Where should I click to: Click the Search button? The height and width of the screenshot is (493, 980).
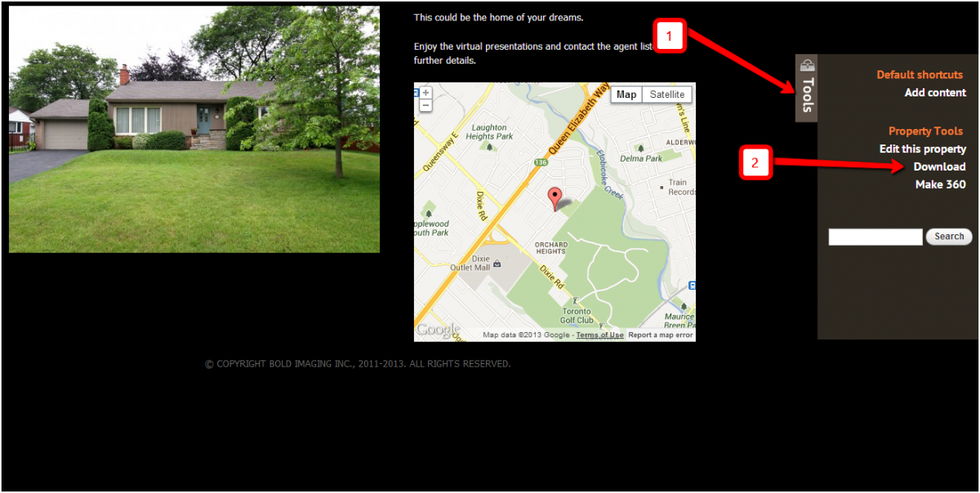[x=949, y=237]
